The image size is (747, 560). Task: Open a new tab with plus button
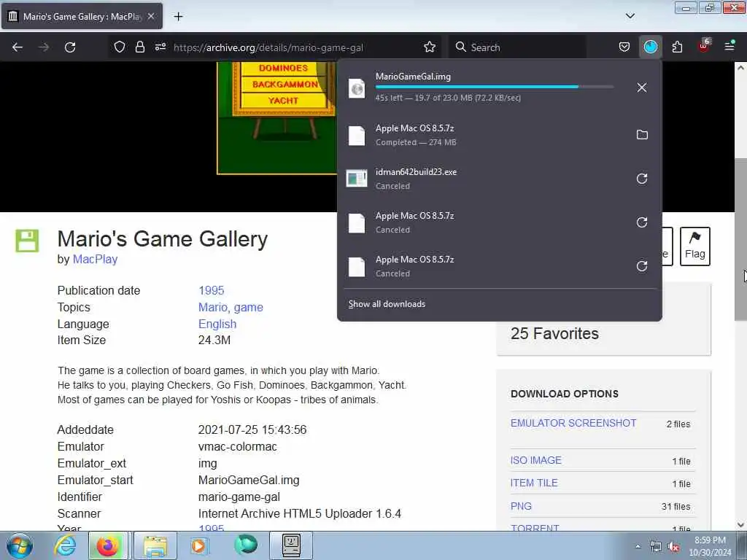pos(178,17)
